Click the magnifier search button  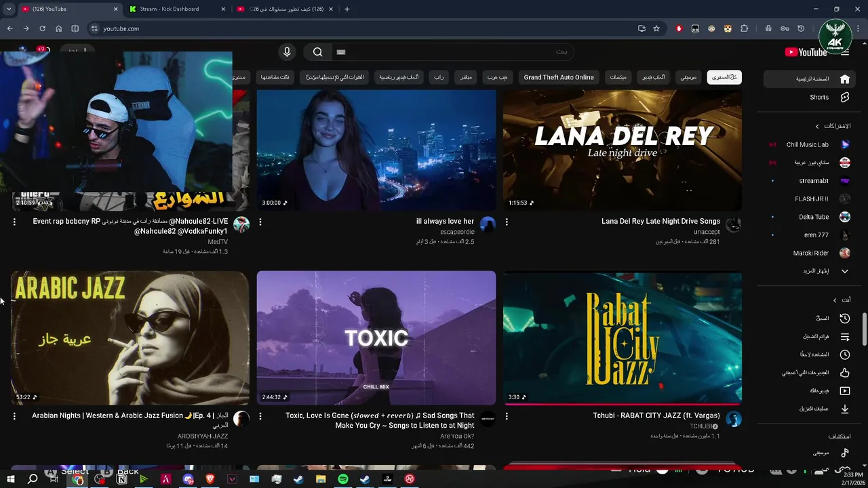click(318, 52)
